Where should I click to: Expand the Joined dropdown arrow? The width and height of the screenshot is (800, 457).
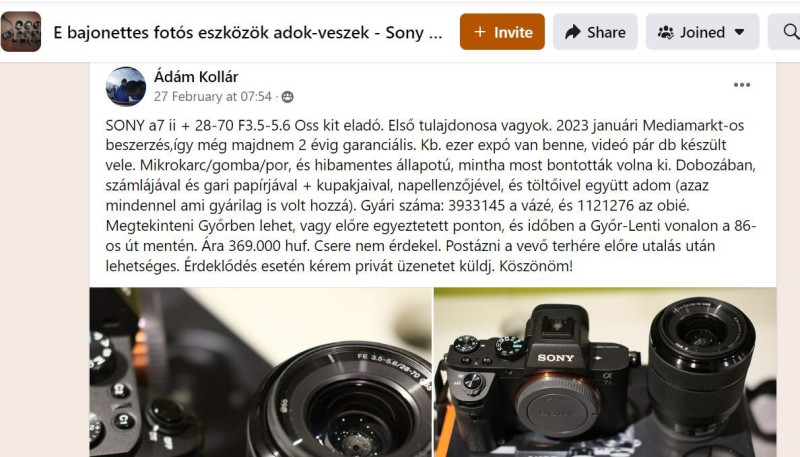pyautogui.click(x=739, y=32)
